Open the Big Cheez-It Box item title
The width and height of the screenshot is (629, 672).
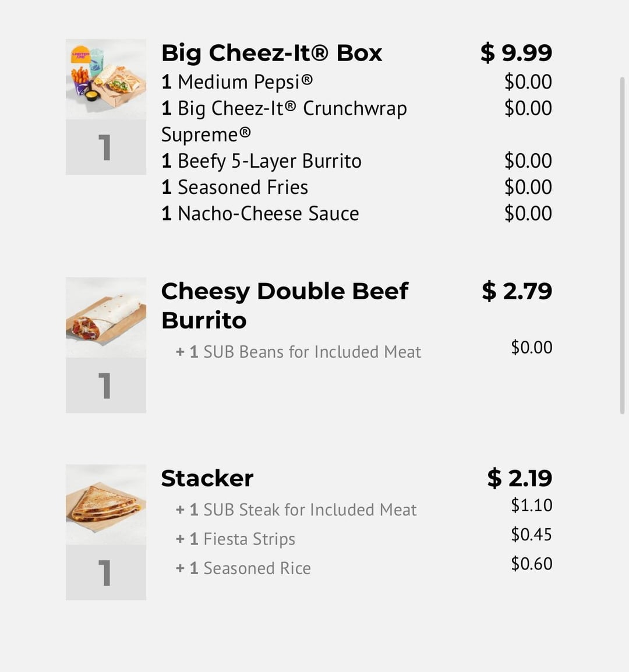271,53
